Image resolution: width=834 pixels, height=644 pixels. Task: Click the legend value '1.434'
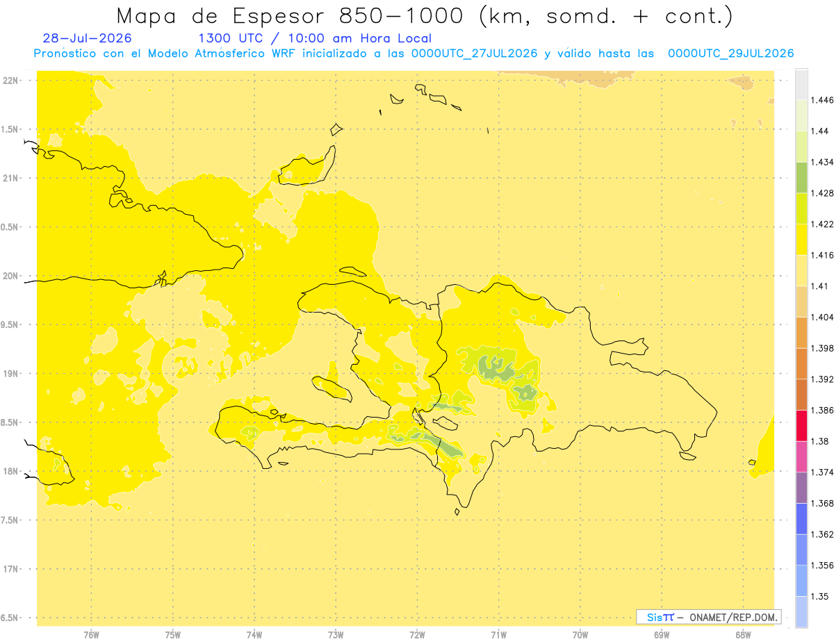click(x=822, y=162)
